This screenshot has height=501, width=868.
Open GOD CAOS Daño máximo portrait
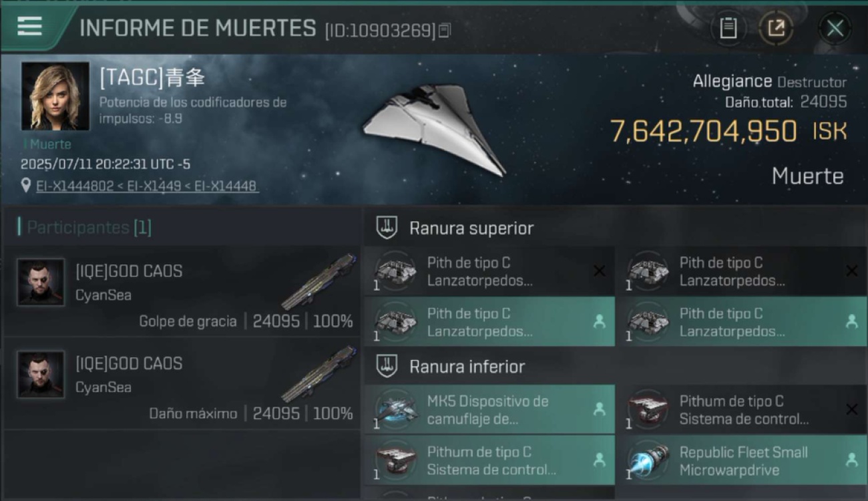41,375
